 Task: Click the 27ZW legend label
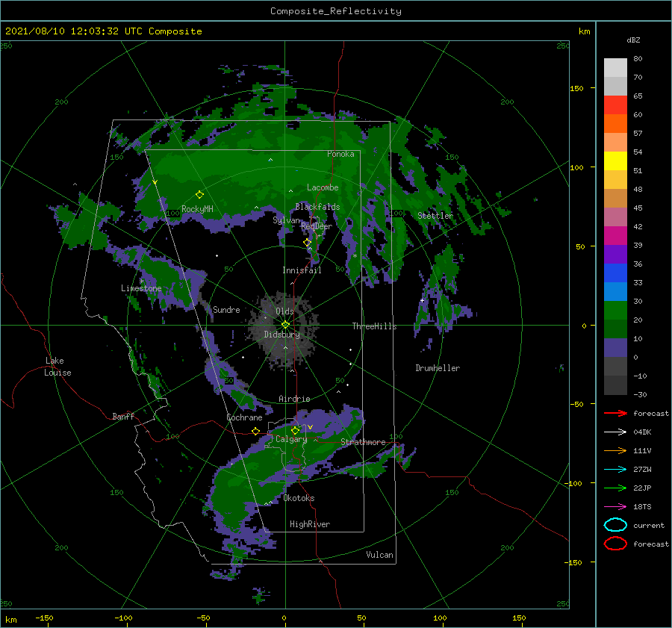coord(642,470)
